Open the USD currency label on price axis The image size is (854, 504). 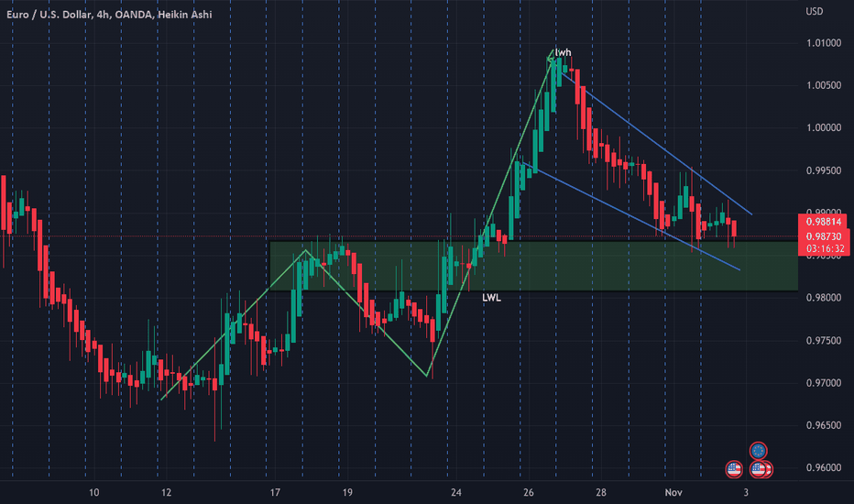pyautogui.click(x=815, y=11)
